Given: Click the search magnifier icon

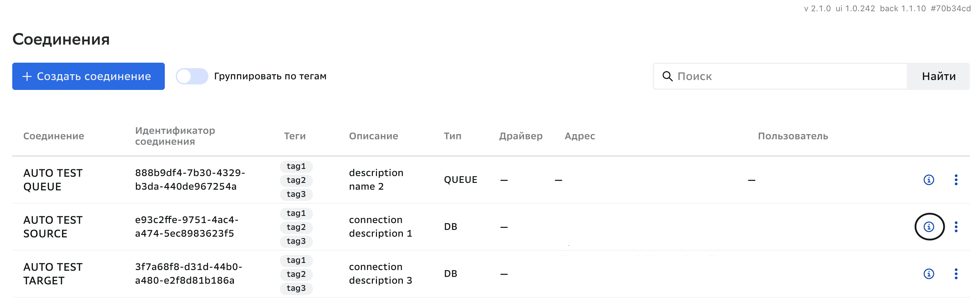Looking at the screenshot, I should tap(667, 76).
